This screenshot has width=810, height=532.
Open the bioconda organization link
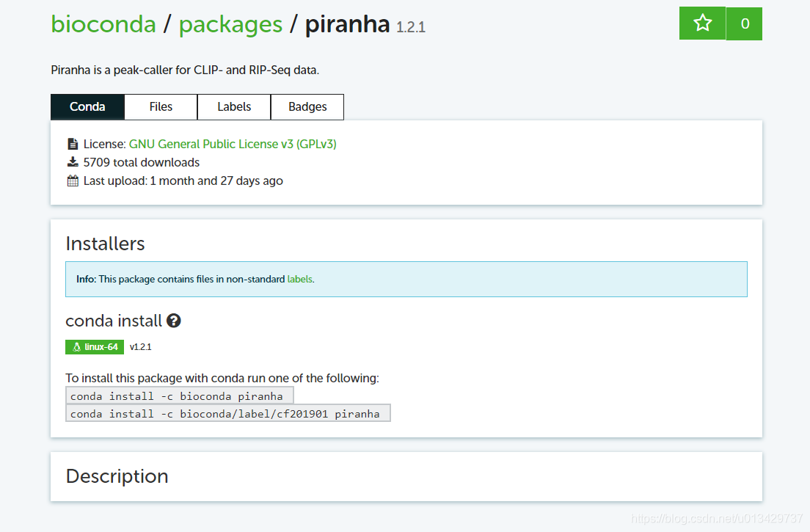pos(103,24)
